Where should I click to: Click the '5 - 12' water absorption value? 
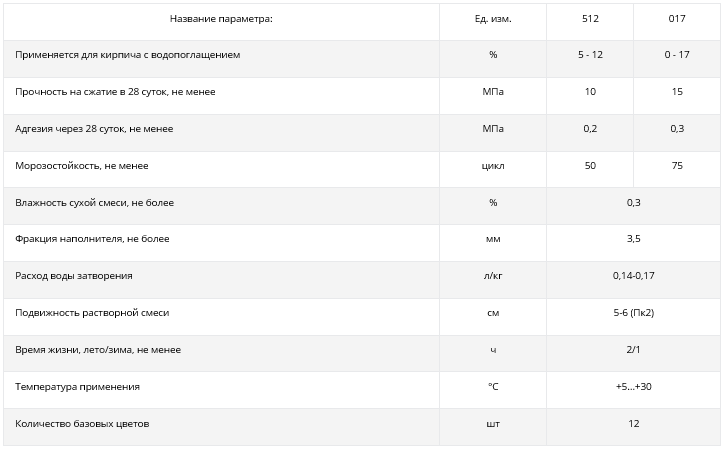click(590, 55)
